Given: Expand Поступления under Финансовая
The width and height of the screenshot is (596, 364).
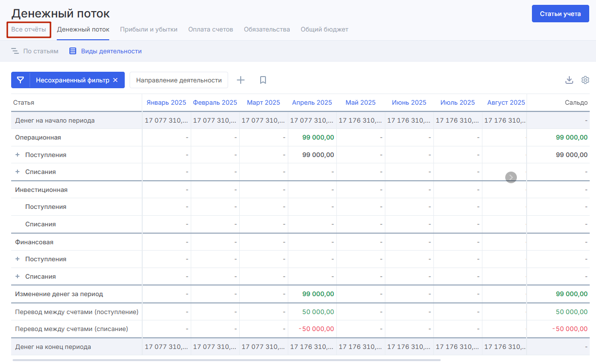Looking at the screenshot, I should click(x=17, y=259).
